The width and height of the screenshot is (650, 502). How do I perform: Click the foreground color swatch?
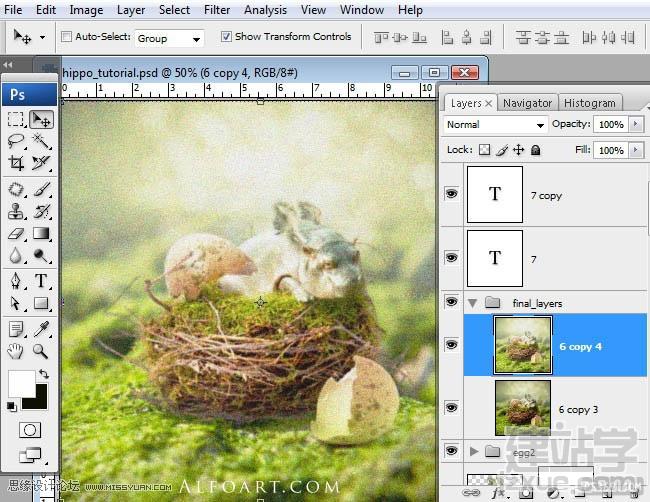click(x=21, y=383)
